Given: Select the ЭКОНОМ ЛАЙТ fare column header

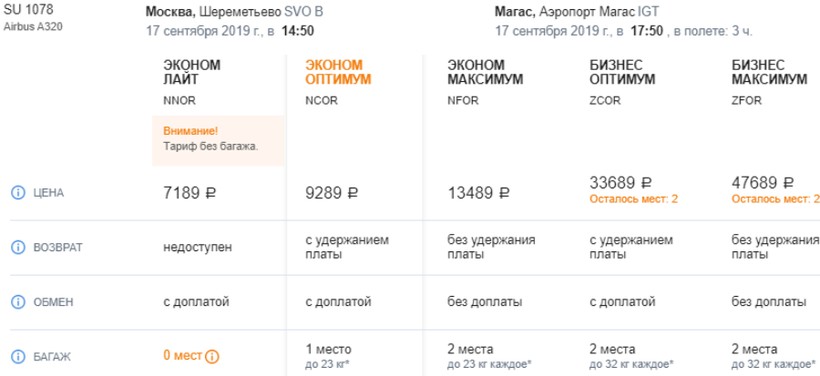Looking at the screenshot, I should [191, 72].
